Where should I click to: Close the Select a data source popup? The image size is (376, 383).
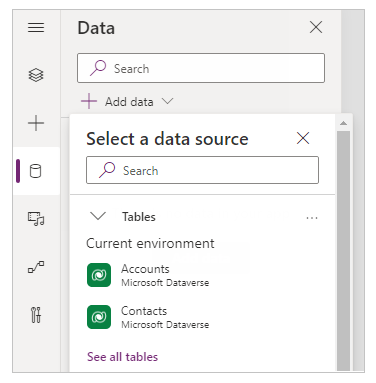303,138
